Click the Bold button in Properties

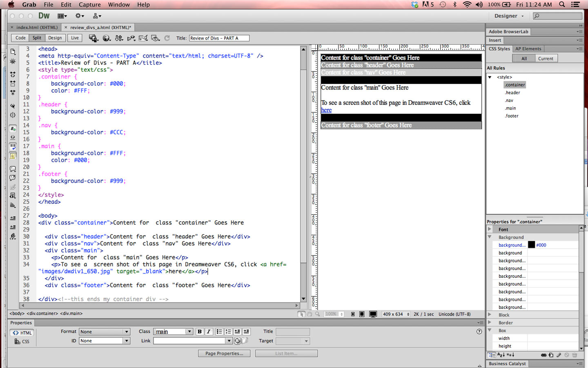coord(200,332)
